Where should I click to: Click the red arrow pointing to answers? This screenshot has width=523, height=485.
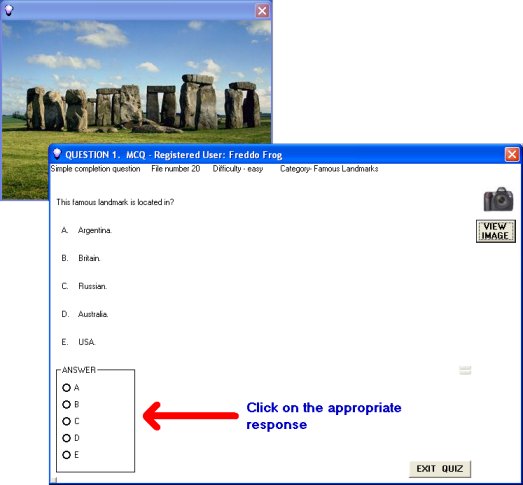click(x=190, y=416)
